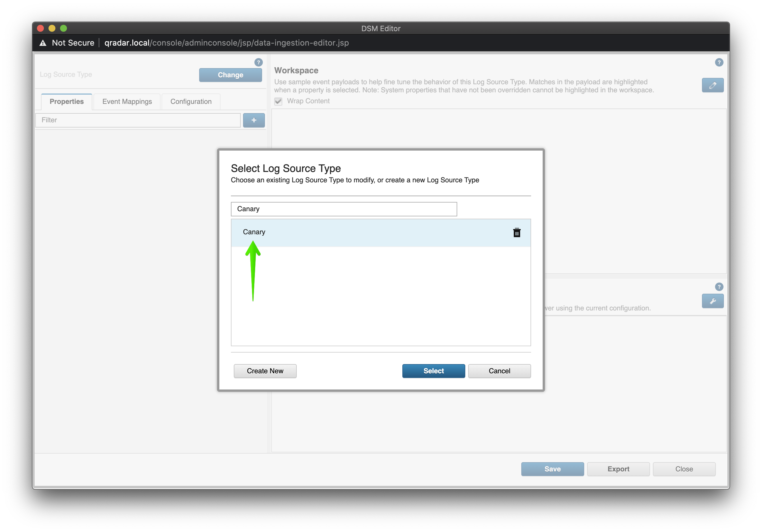The image size is (762, 532).
Task: Open the help icon above the wrench button
Action: [x=719, y=287]
